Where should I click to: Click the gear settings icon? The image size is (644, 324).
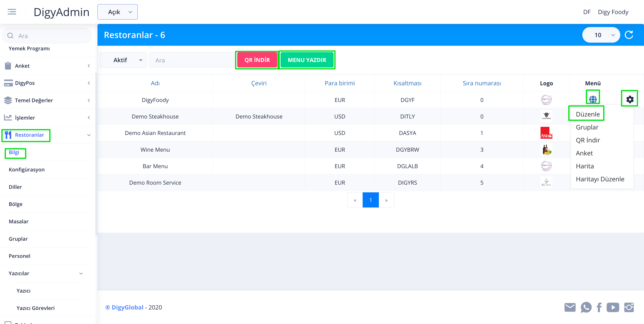630,99
